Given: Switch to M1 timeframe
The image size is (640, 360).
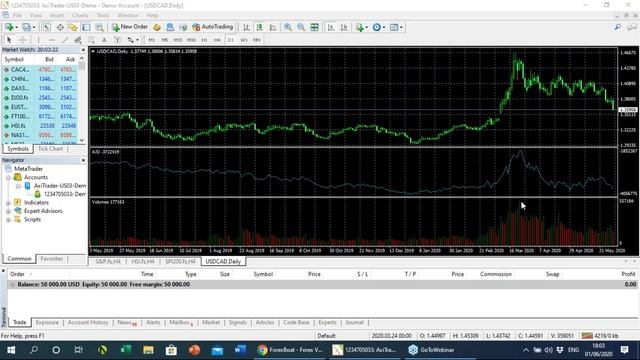Looking at the screenshot, I should [x=151, y=40].
